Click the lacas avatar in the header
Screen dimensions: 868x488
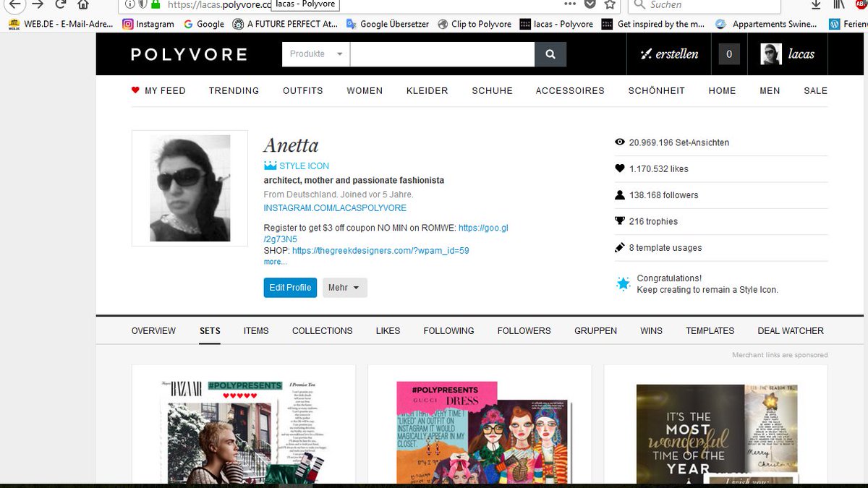[771, 54]
